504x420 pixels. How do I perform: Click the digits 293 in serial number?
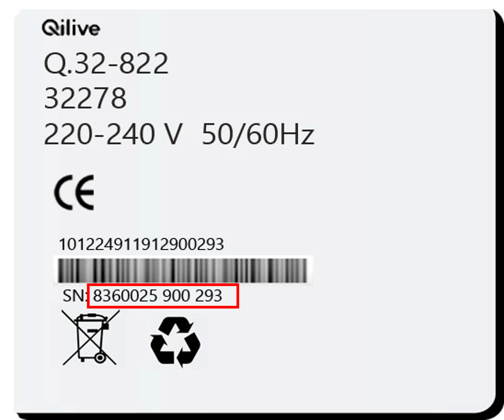tap(209, 296)
